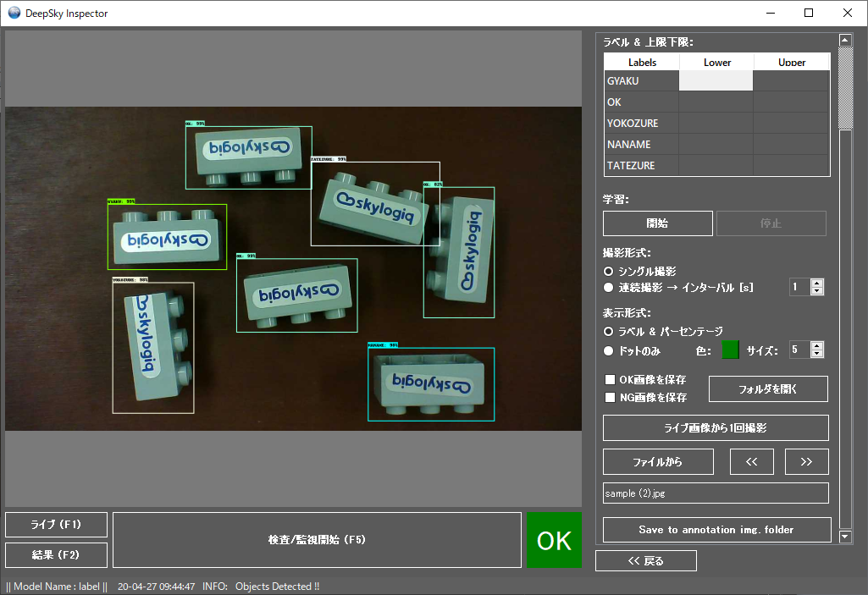The height and width of the screenshot is (595, 868).
Task: Open folder with フォルダを開く button
Action: click(768, 389)
